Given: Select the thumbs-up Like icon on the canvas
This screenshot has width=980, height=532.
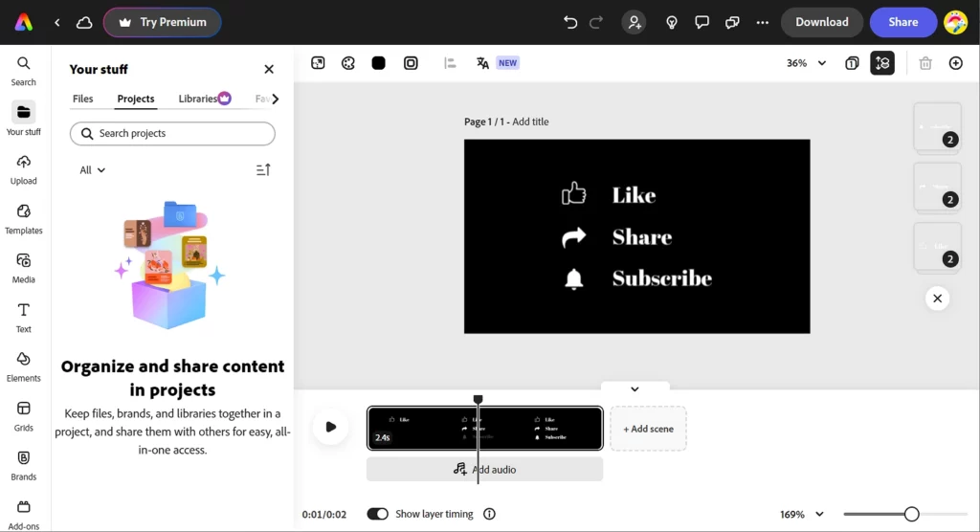Looking at the screenshot, I should tap(574, 193).
